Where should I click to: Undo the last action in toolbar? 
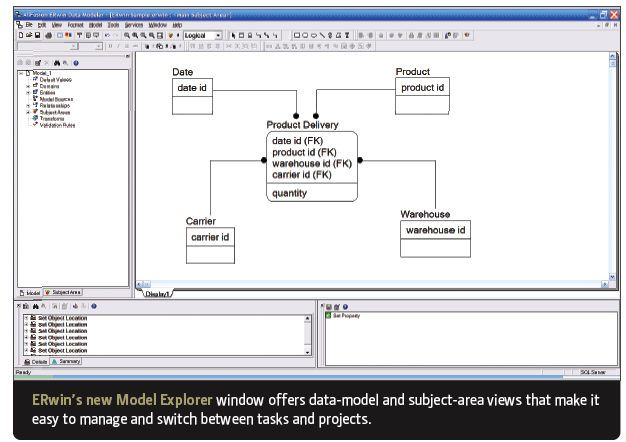coord(107,35)
